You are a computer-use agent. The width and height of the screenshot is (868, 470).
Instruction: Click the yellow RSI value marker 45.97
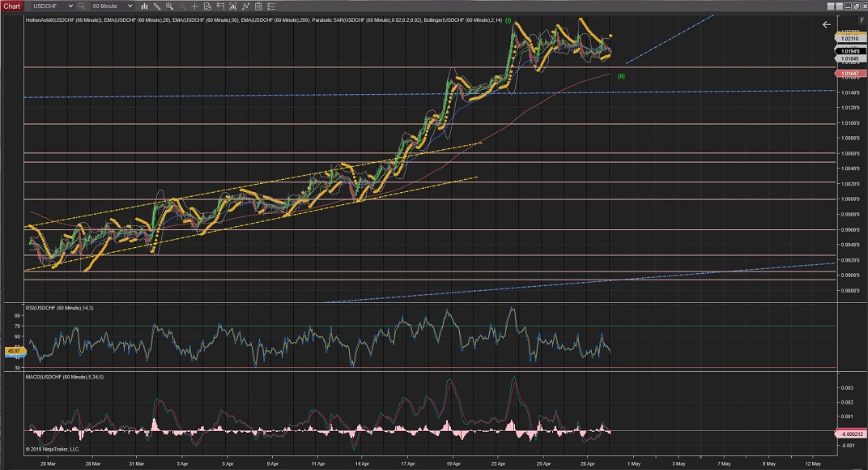(x=12, y=351)
